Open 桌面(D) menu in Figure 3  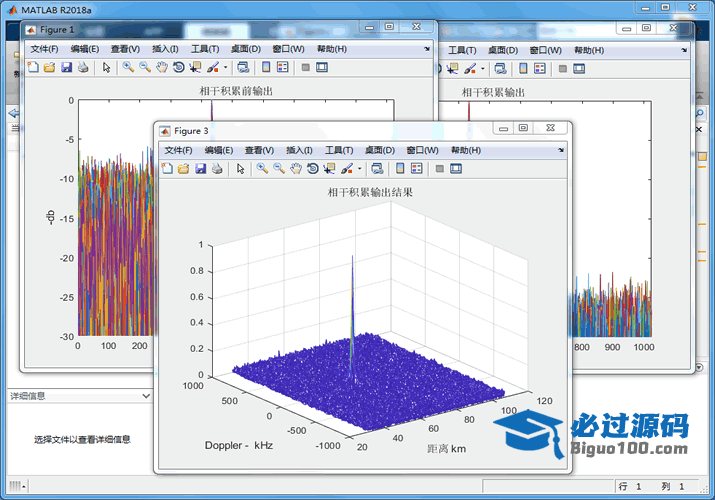(x=380, y=150)
